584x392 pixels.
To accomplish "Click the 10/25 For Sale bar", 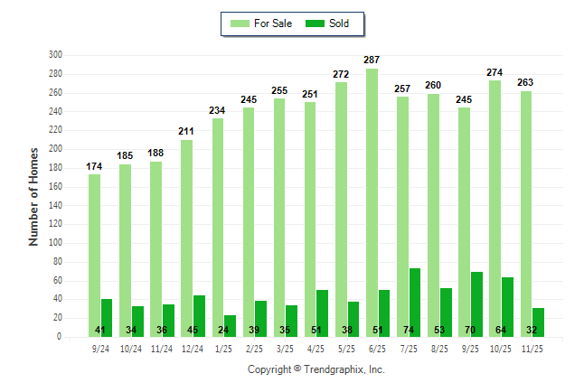I will (x=495, y=208).
